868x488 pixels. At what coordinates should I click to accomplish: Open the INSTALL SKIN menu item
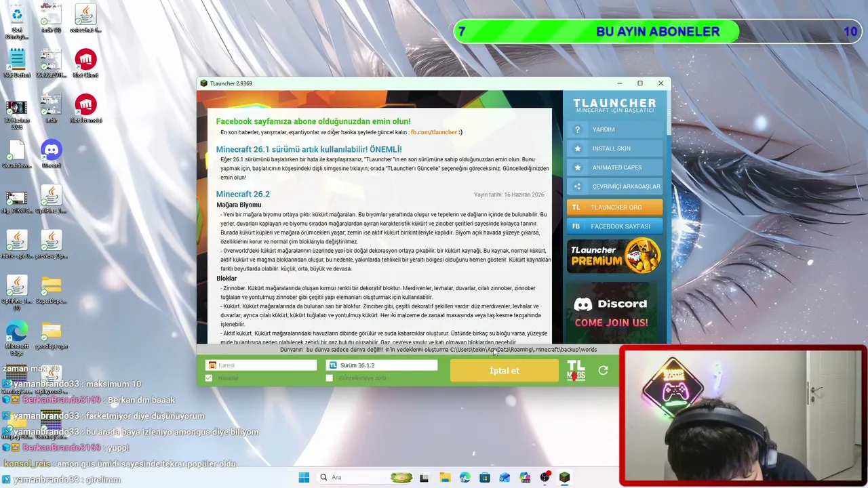614,148
